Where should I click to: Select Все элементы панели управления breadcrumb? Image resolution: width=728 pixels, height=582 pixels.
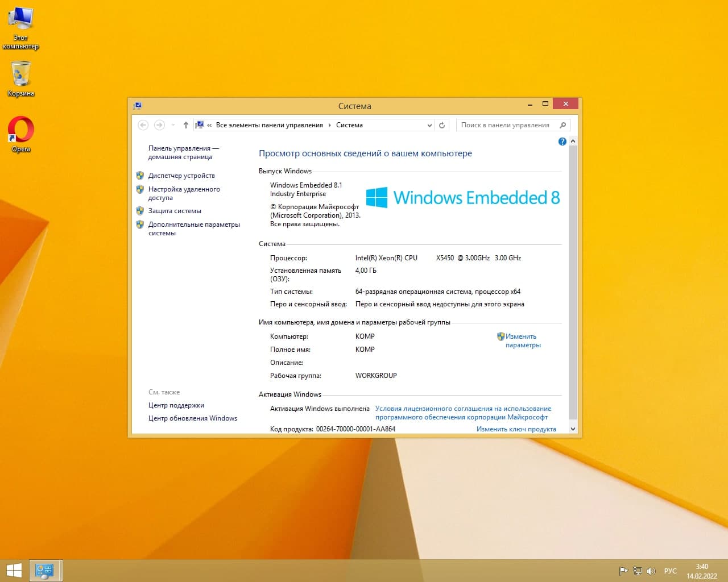[269, 125]
